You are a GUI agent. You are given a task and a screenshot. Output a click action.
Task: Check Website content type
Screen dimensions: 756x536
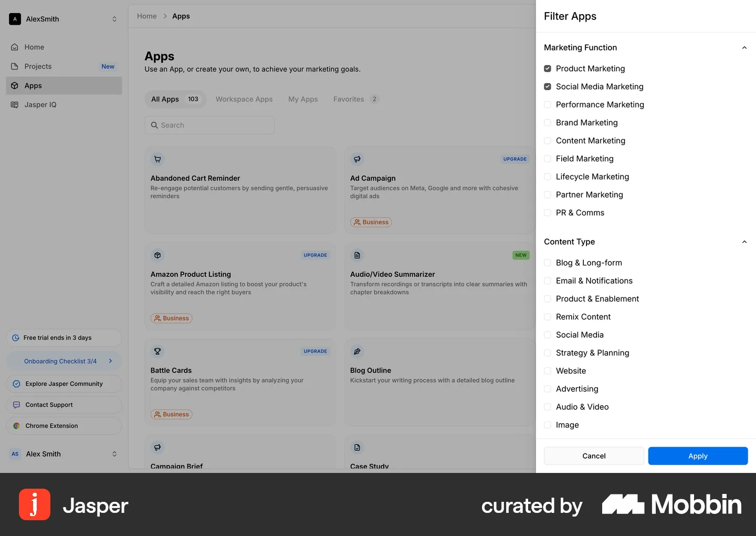pyautogui.click(x=548, y=371)
